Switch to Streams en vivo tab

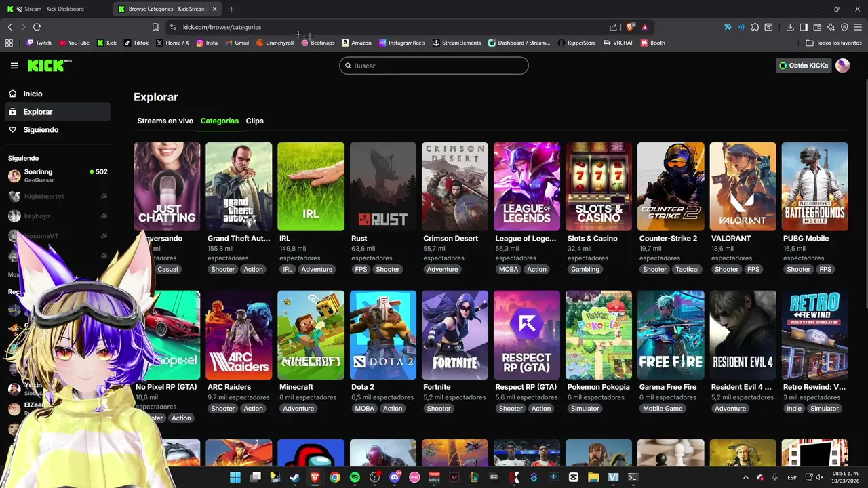[165, 121]
